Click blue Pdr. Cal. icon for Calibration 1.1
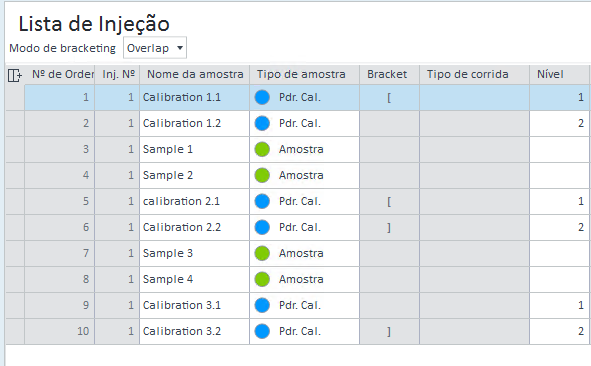 click(x=262, y=97)
